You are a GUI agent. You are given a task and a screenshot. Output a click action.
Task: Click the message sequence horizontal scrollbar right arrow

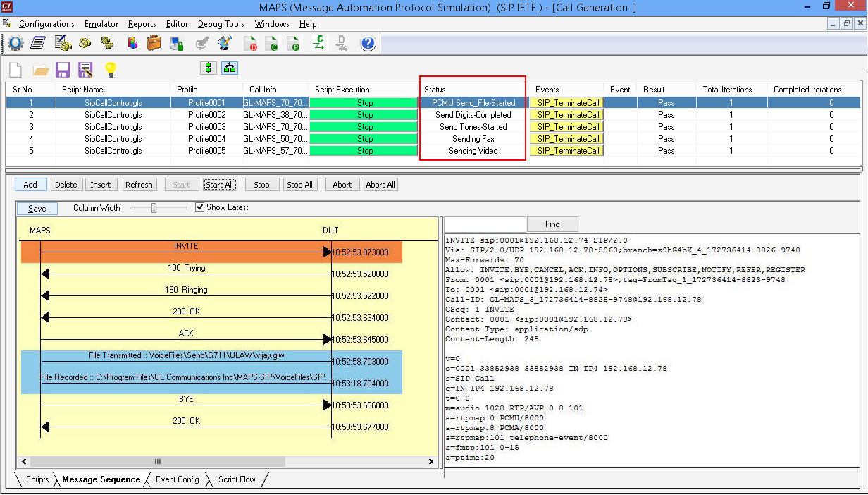[432, 462]
